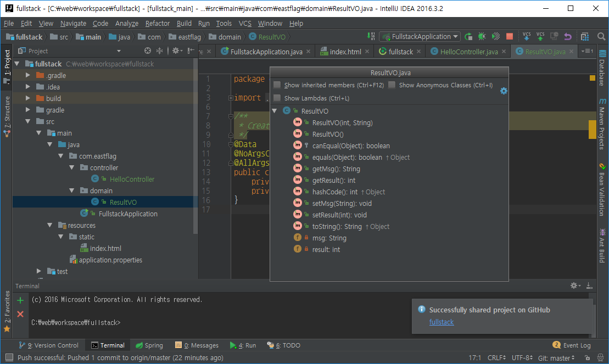Open the Bean Validation tool window
Image resolution: width=609 pixels, height=364 pixels.
(x=602, y=189)
